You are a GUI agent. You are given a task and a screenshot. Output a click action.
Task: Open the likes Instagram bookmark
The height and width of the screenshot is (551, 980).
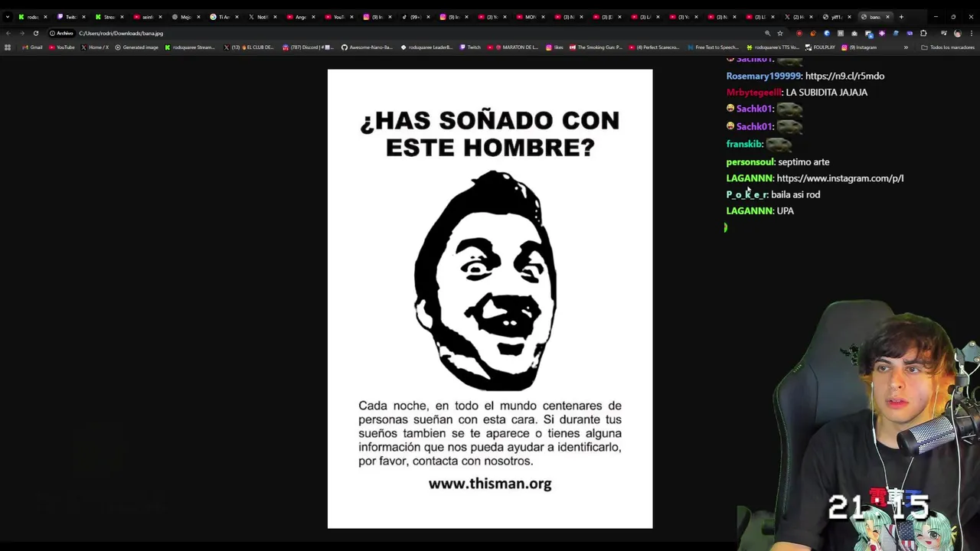pos(554,47)
